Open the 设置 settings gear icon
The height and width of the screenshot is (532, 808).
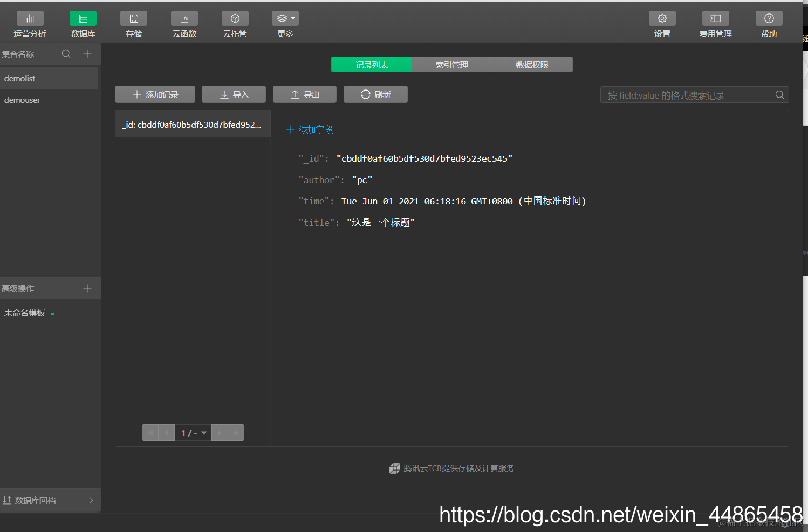662,18
